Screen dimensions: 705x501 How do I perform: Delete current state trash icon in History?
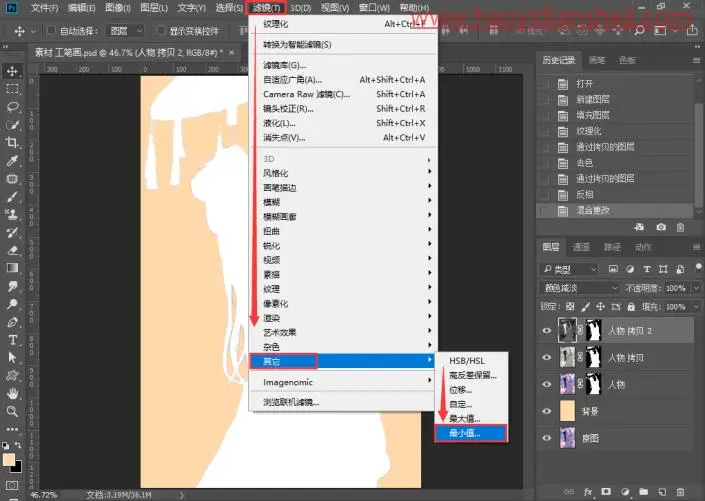[x=680, y=227]
